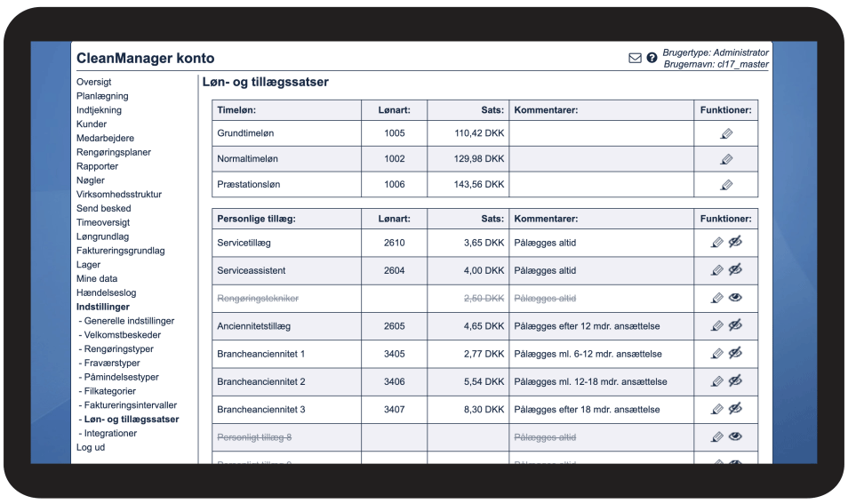Screen dimensions: 848x504
Task: Edit the Servicetillæg supplement pencil icon
Action: coord(717,243)
